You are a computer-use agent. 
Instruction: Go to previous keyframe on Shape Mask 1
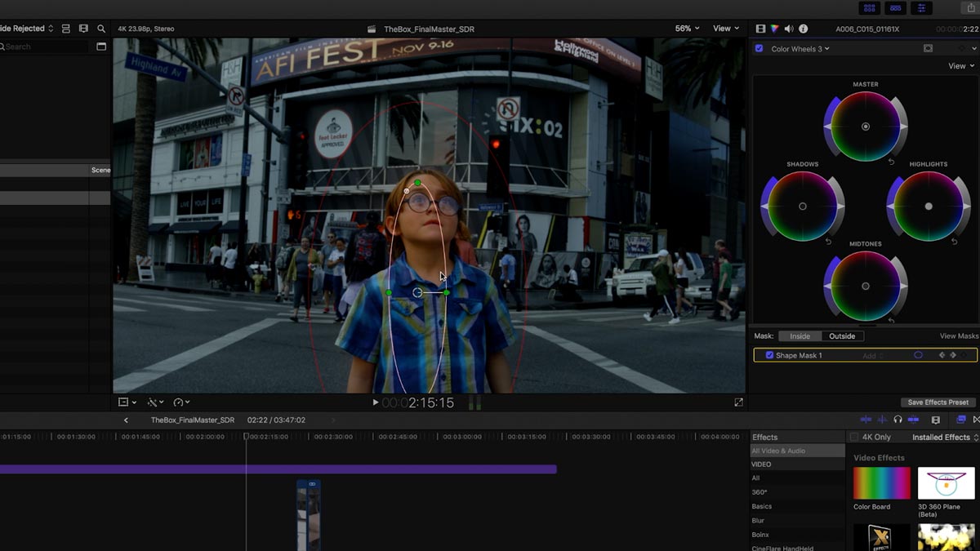942,356
